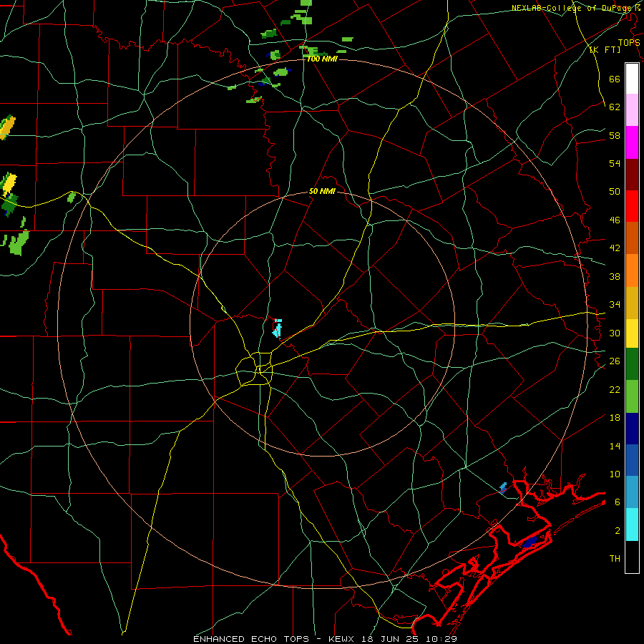This screenshot has width=644, height=644.
Task: Click the navy echo on the coastal bay
Action: (x=530, y=542)
